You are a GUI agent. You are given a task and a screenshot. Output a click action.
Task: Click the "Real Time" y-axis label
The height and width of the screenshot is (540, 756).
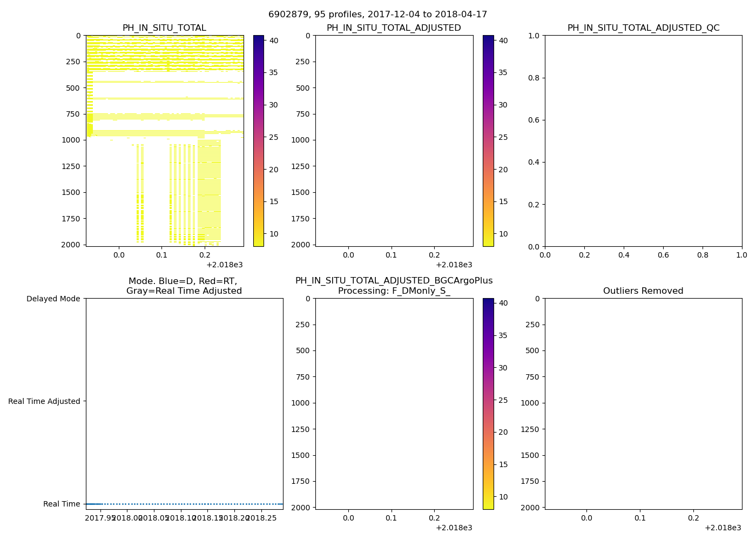coord(62,504)
